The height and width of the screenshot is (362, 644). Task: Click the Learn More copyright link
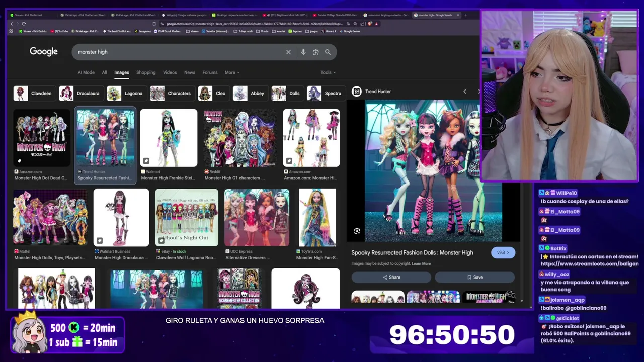pyautogui.click(x=421, y=264)
